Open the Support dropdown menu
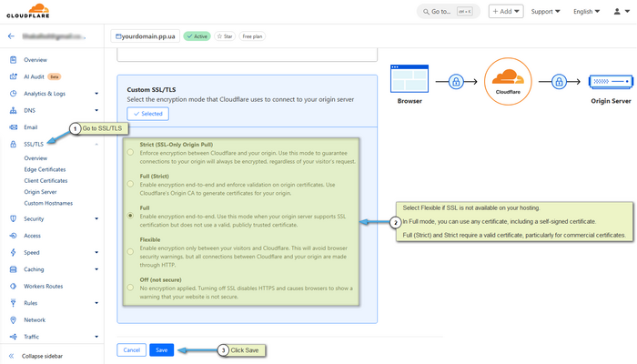637x364 pixels. click(x=545, y=11)
